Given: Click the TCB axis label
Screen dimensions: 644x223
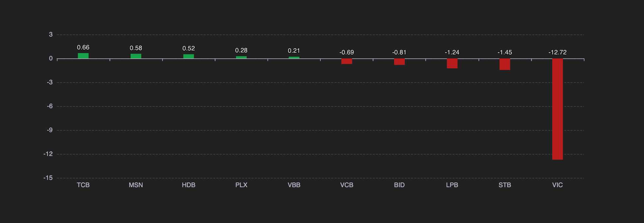Looking at the screenshot, I should (83, 185).
